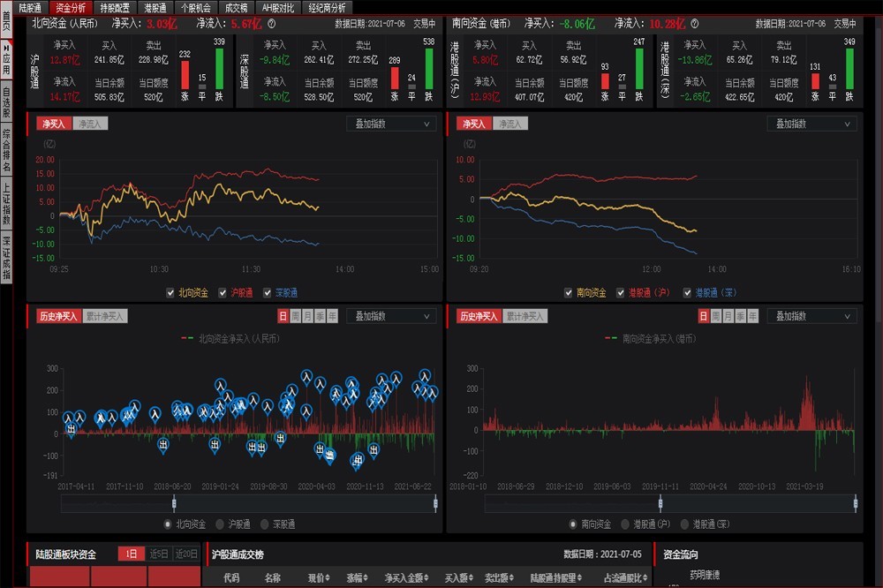
Task: Open 叠加指数 dropdown on southbound intraday chart
Action: [x=811, y=124]
